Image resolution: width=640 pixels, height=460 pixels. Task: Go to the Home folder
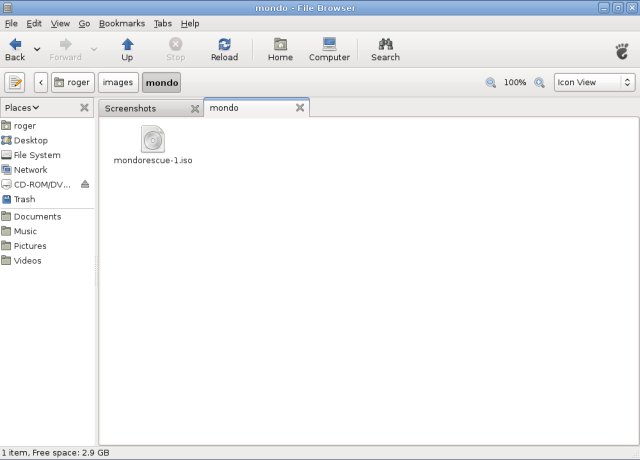click(280, 49)
